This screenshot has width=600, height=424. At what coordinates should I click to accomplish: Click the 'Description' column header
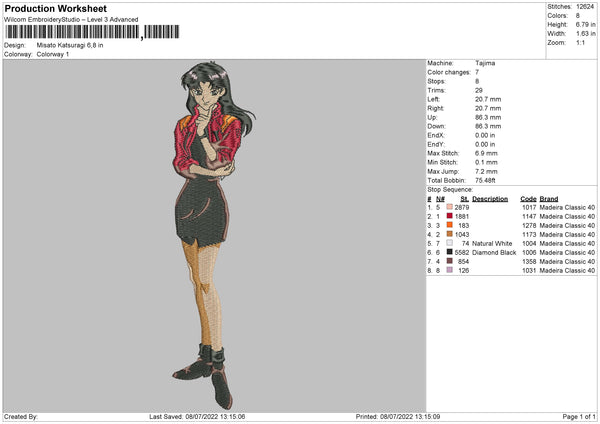pos(490,199)
